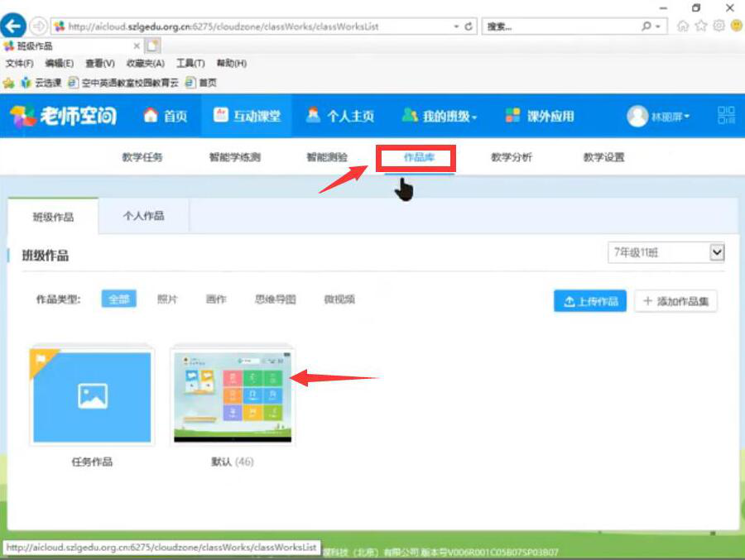Open the 课外应用 navigation item
The width and height of the screenshot is (745, 560).
pyautogui.click(x=540, y=116)
